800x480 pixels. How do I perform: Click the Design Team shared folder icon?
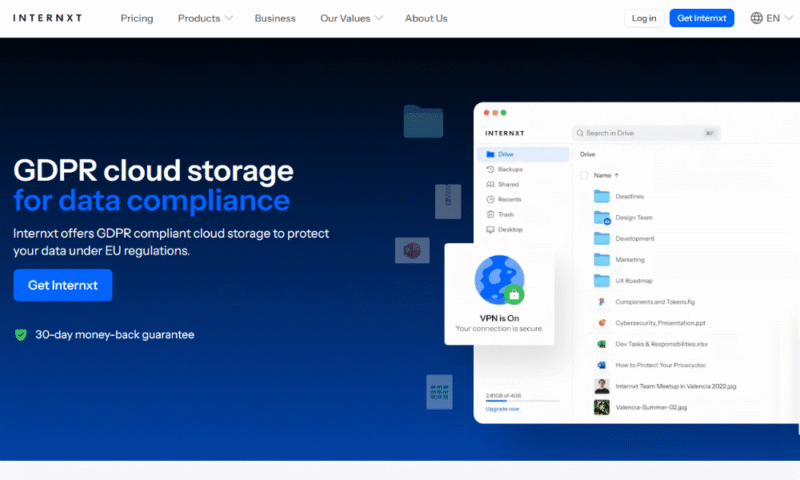[602, 217]
